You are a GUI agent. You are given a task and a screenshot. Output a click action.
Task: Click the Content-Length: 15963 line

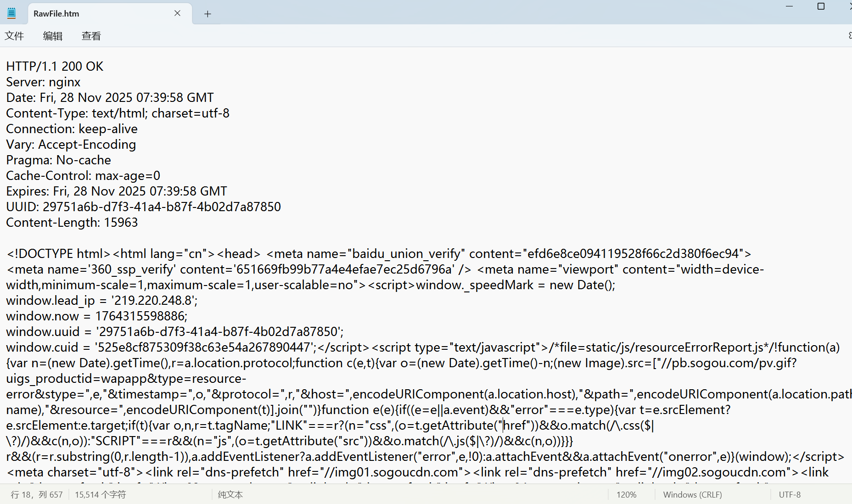pyautogui.click(x=72, y=223)
